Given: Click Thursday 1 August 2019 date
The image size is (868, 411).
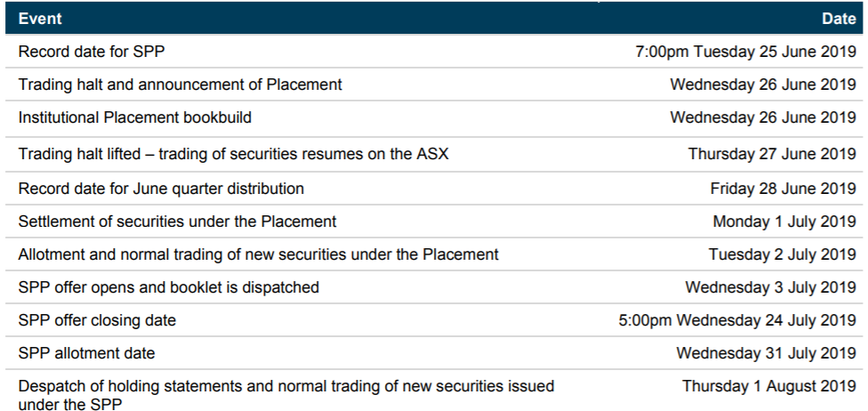Looking at the screenshot, I should (769, 385).
